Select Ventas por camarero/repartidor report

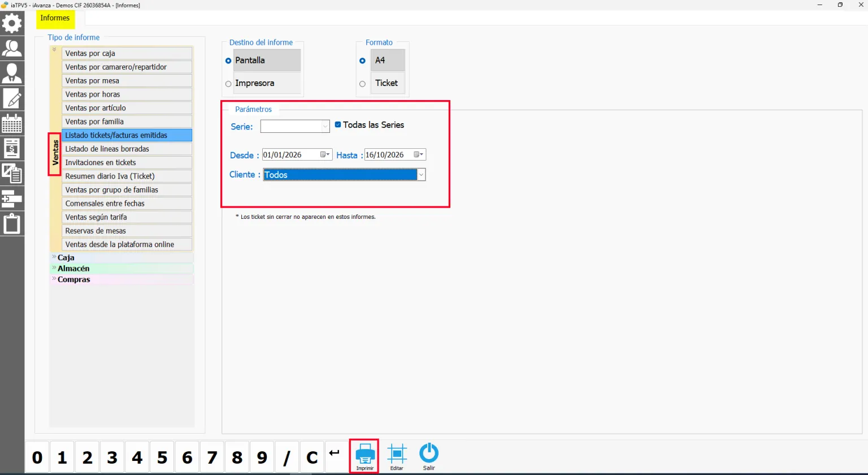pos(127,67)
